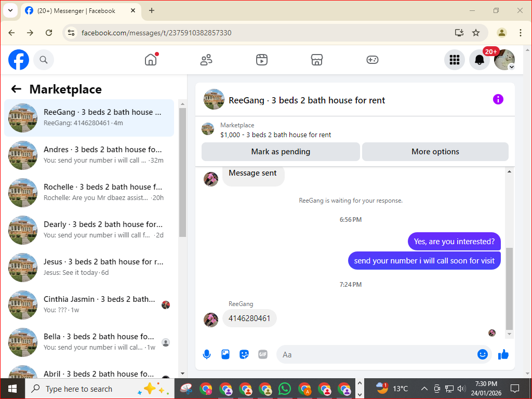The image size is (532, 399).
Task: Click ReeGang avatar beside the phone number message
Action: click(x=211, y=320)
